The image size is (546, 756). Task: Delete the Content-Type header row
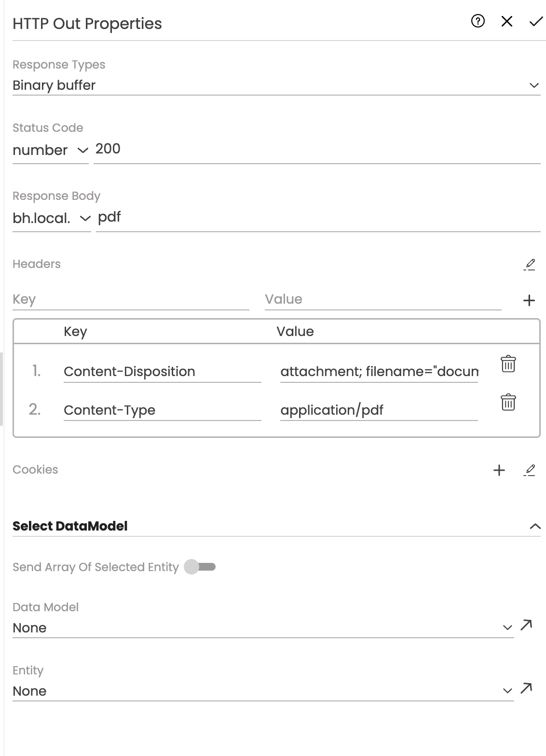tap(508, 402)
